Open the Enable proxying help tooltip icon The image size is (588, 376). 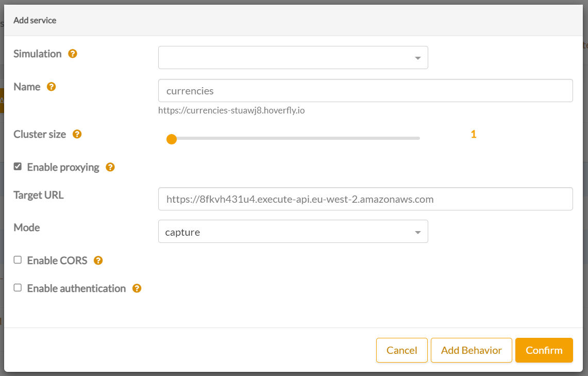[x=110, y=167]
